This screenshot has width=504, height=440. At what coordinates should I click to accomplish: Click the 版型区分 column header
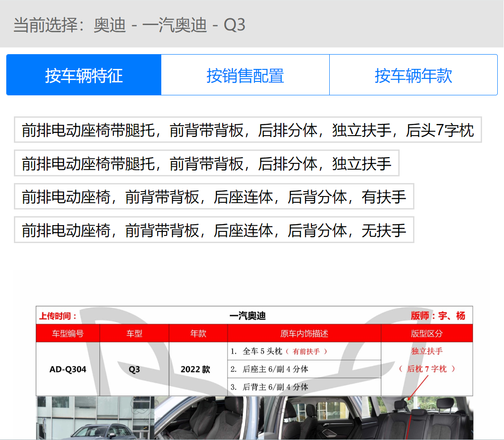[427, 333]
